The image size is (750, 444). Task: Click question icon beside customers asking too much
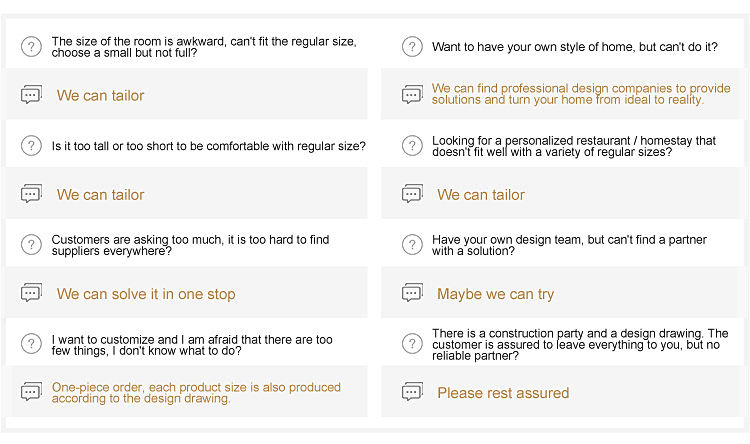pos(31,245)
